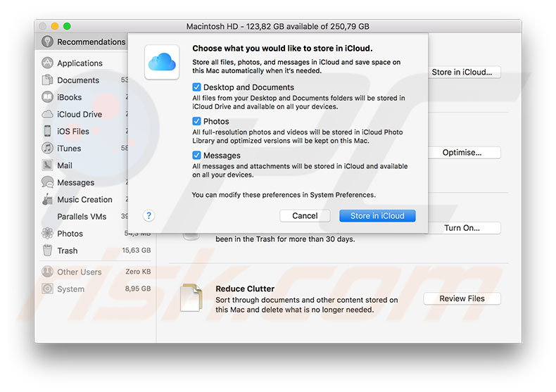The width and height of the screenshot is (556, 392).
Task: Click the Reduce Clutter document icon
Action: [x=191, y=298]
